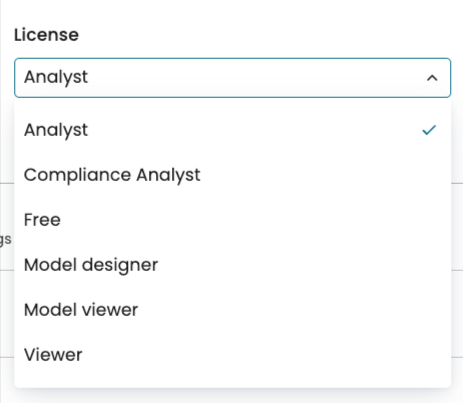Viewport: 463px width, 403px height.
Task: Click the License combo box showing Analyst
Action: point(232,78)
